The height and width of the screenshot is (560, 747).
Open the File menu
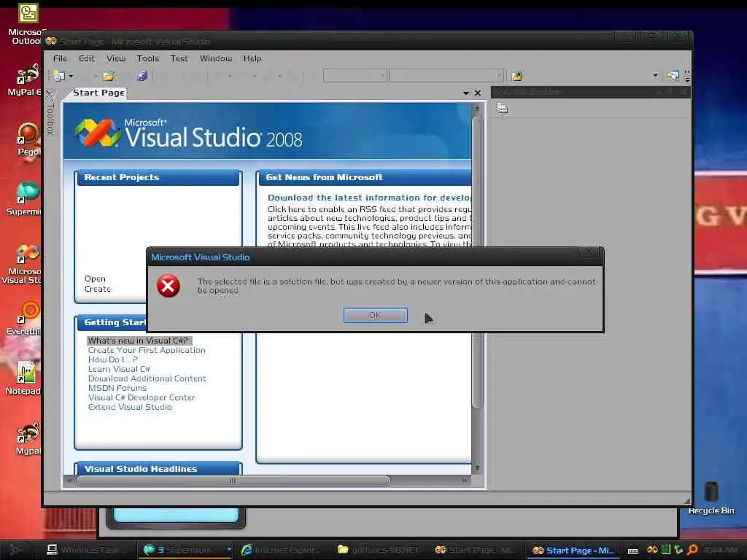coord(60,58)
